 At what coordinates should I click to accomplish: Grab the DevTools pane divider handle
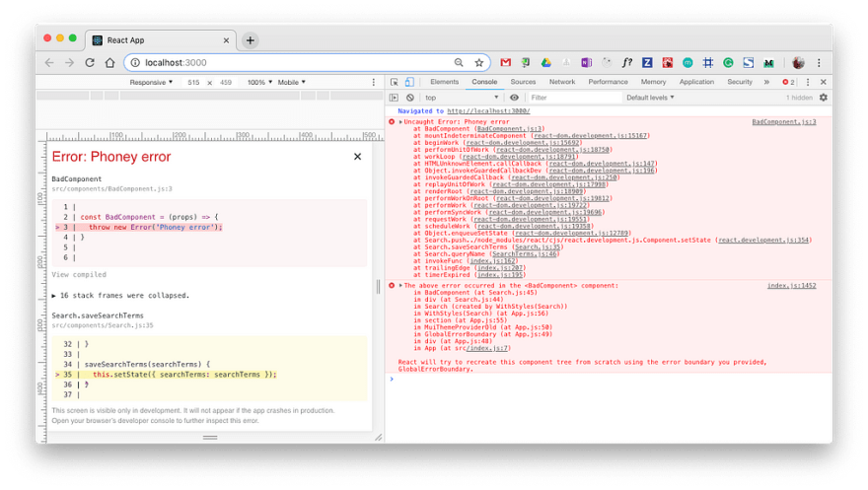379,287
